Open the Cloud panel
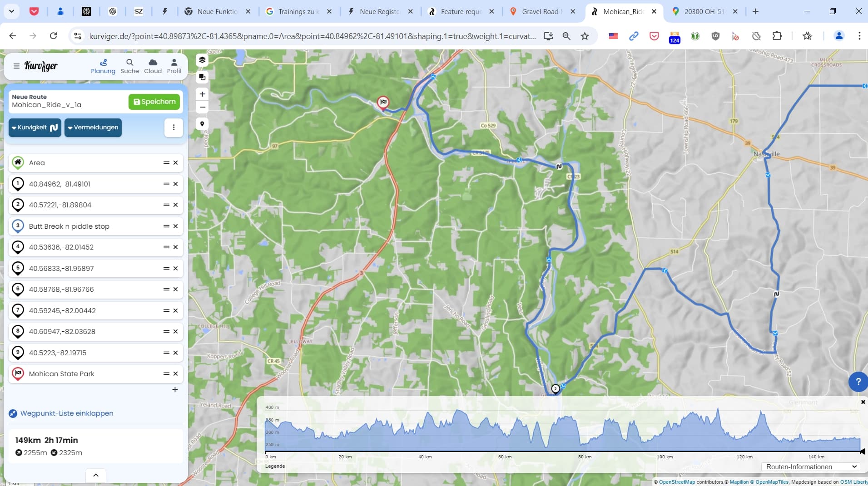 tap(153, 66)
